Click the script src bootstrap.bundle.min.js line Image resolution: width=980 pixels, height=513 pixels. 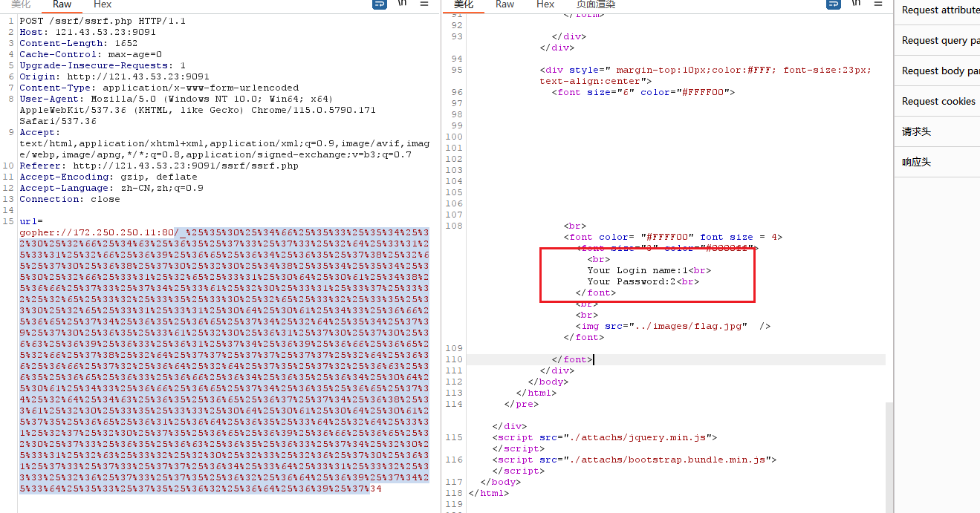(634, 460)
